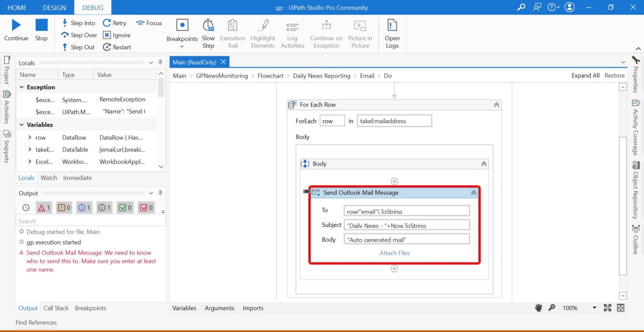Screen dimensions: 644x332
Task: Toggle Log Activities
Action: point(292,33)
